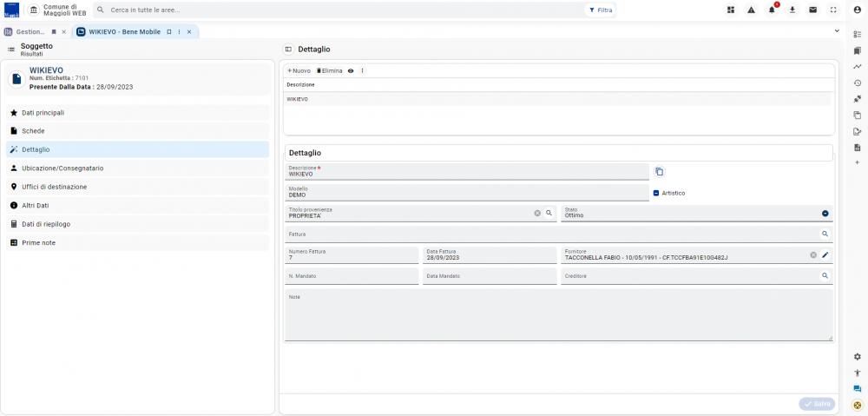Clear the Fornitore value with X icon
This screenshot has width=868, height=416.
click(x=813, y=254)
